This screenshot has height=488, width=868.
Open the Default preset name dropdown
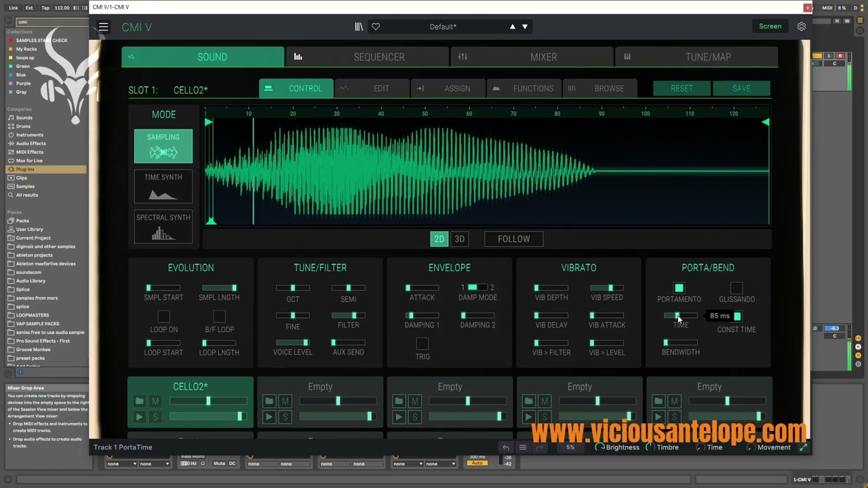(x=443, y=26)
